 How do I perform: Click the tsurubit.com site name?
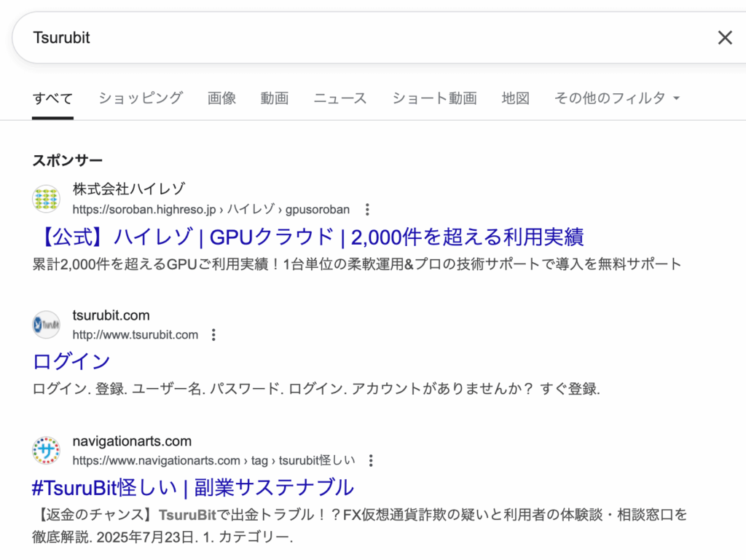(x=111, y=315)
